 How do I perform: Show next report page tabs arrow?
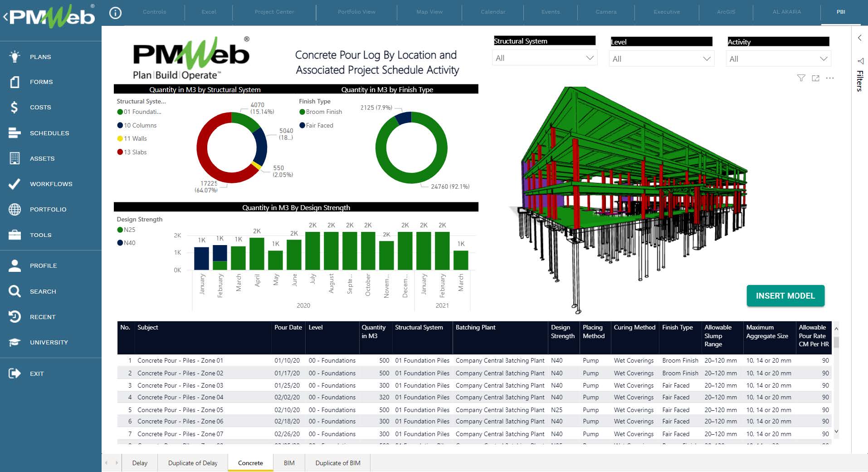117,463
